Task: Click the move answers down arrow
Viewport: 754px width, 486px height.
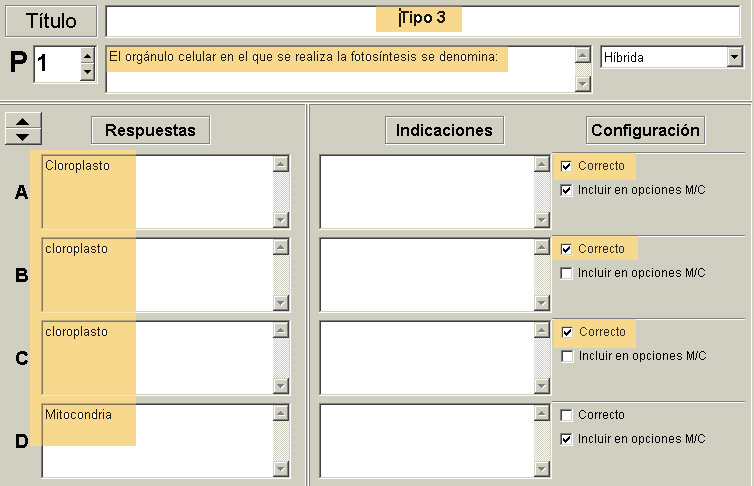Action: [x=24, y=135]
